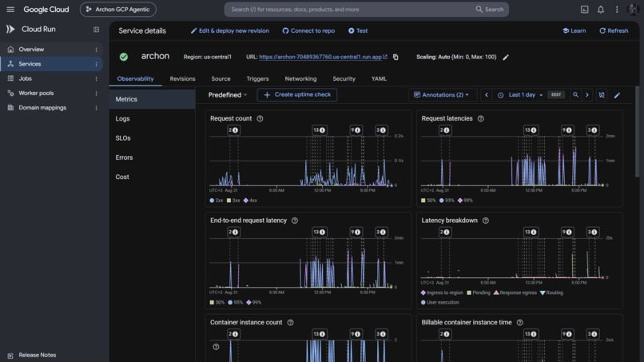Open the Archon GCP Agentic project picker

click(x=118, y=9)
